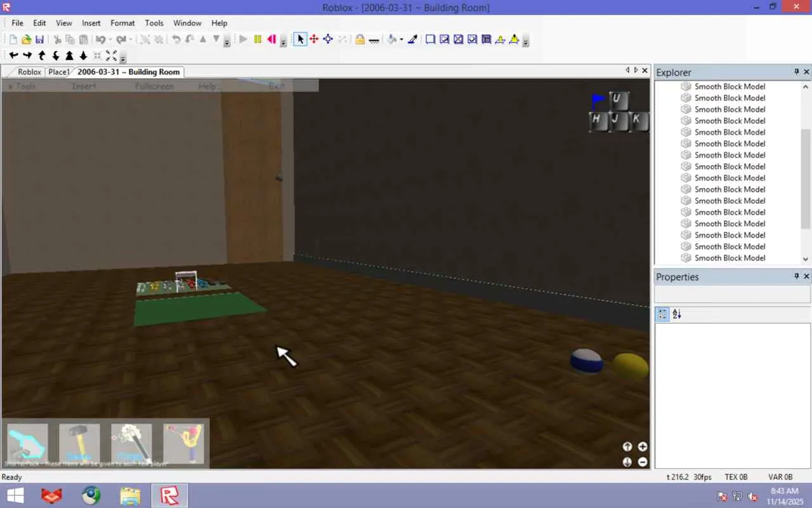Screen dimensions: 812x508
Task: Save the place with the floppy disk icon
Action: coord(39,39)
